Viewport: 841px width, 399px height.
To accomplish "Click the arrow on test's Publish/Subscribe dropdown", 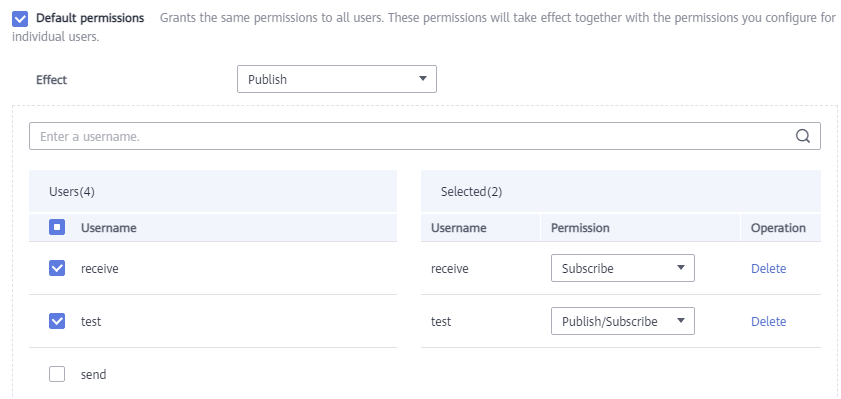I will click(681, 321).
